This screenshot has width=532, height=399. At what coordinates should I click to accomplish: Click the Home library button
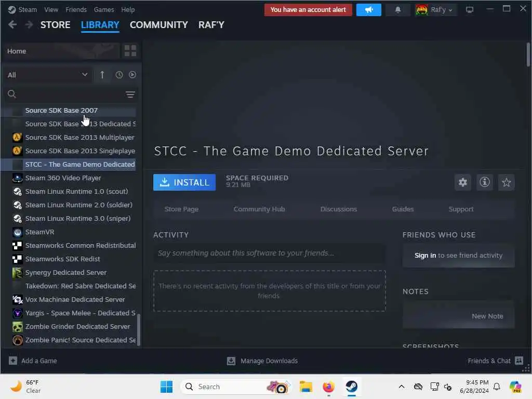62,51
